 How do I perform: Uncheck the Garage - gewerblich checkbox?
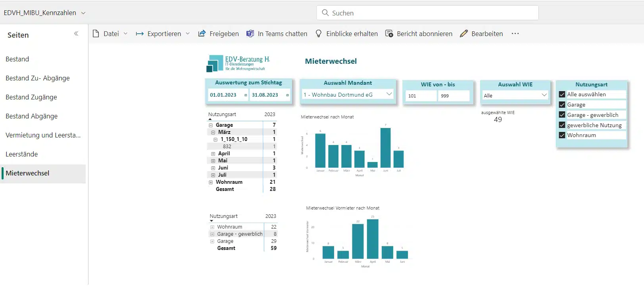pos(562,115)
